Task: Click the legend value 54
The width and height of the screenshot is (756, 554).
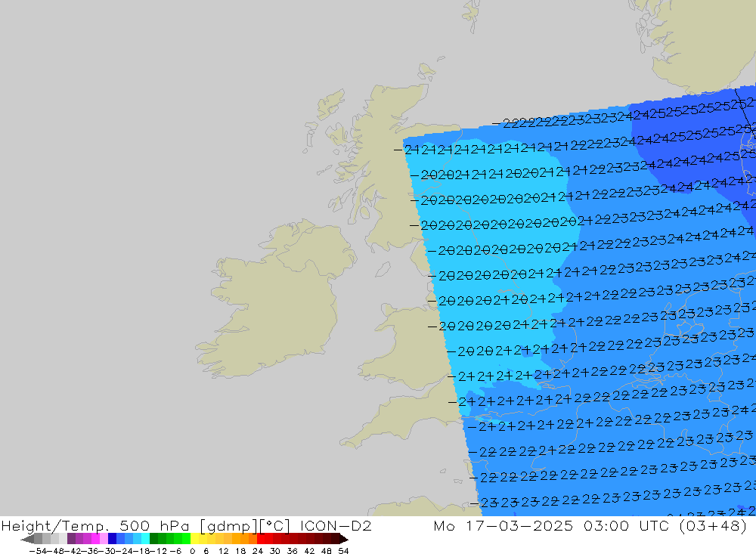Action: [x=343, y=551]
